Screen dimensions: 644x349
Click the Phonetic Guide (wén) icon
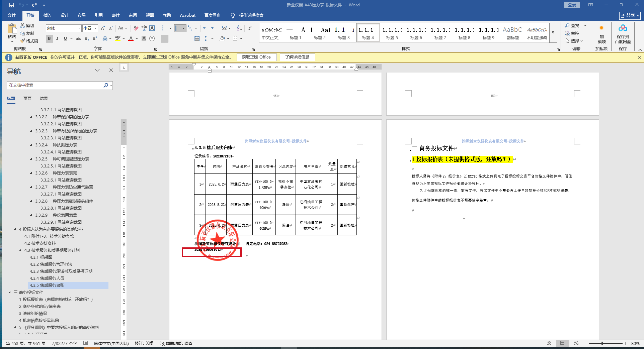(x=144, y=28)
